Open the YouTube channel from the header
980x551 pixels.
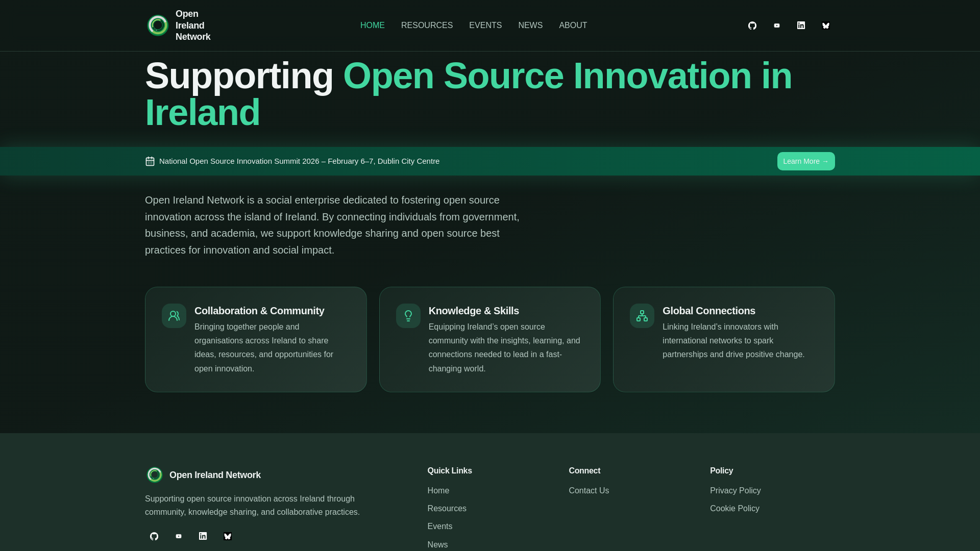[x=776, y=25]
